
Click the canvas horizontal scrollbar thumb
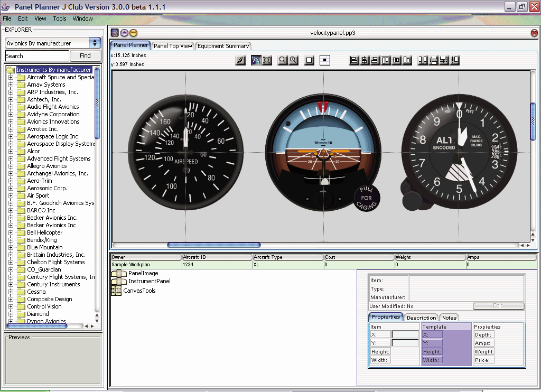point(214,245)
